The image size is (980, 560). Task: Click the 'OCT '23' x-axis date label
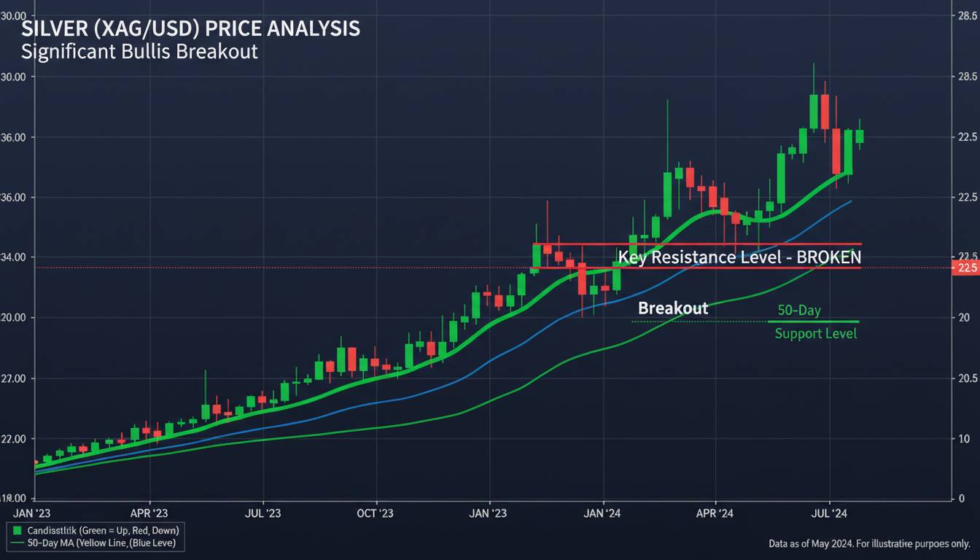click(375, 513)
